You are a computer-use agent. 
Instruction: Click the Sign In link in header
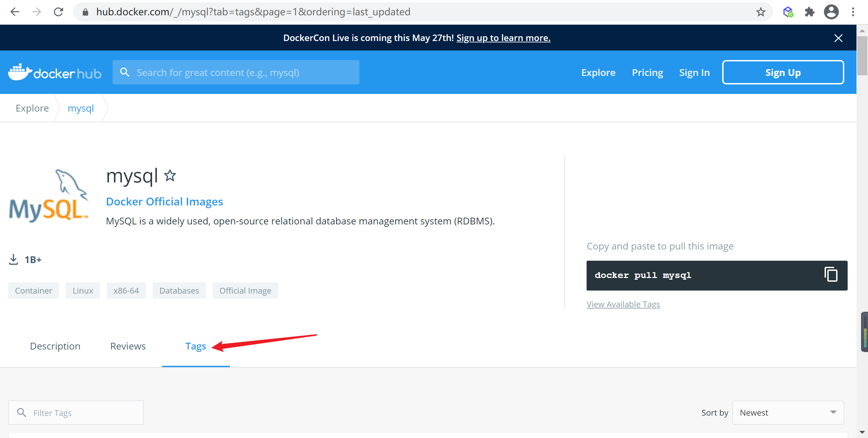point(694,72)
